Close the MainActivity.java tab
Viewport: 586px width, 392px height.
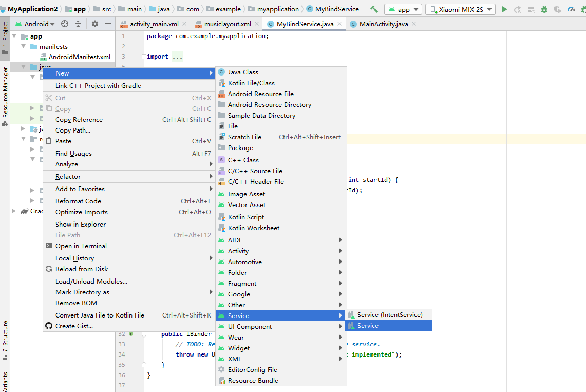click(x=414, y=24)
